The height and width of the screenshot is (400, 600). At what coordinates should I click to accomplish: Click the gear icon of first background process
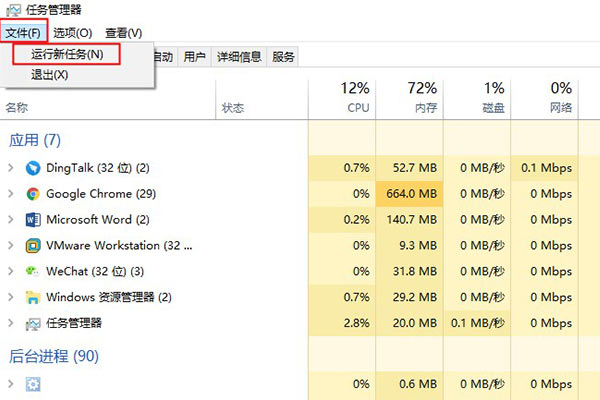33,384
